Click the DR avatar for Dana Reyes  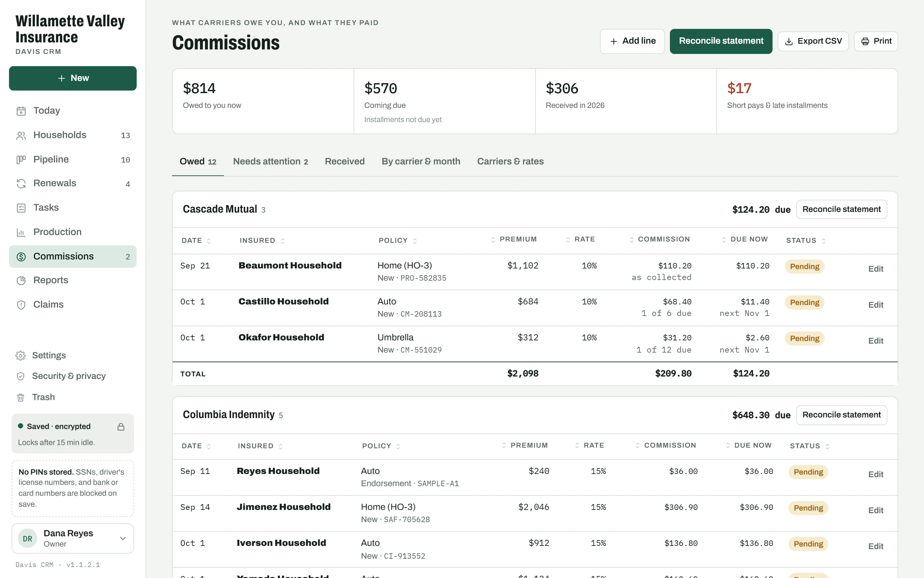[x=28, y=539]
